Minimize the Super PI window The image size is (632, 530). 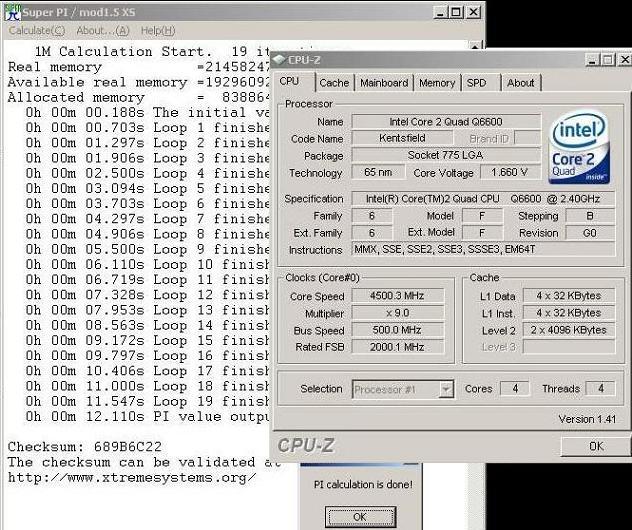[x=440, y=12]
